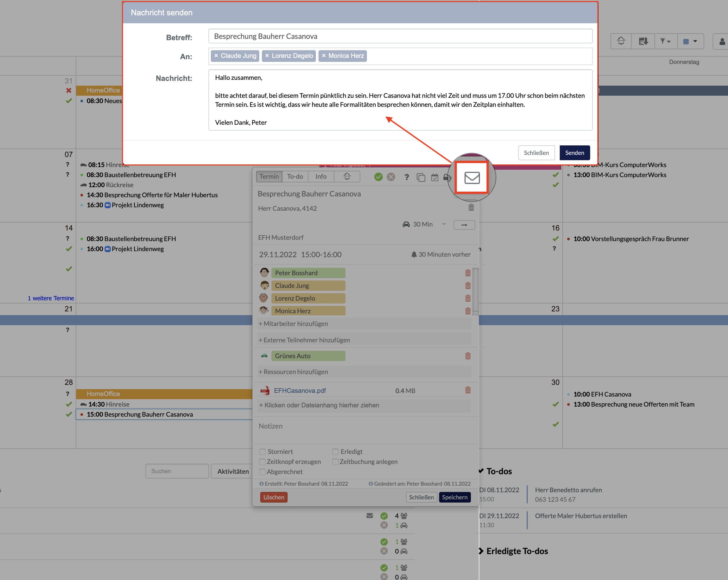Click Speichern in appointment dialog

pos(454,497)
